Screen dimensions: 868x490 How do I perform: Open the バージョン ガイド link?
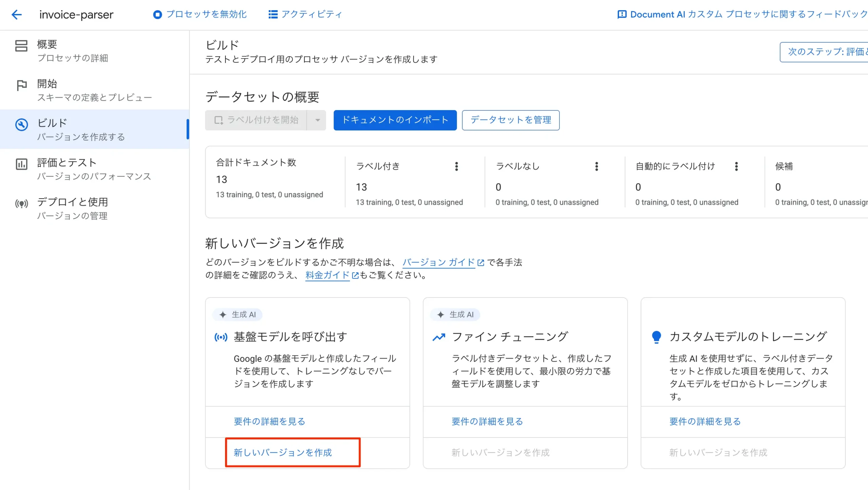439,262
